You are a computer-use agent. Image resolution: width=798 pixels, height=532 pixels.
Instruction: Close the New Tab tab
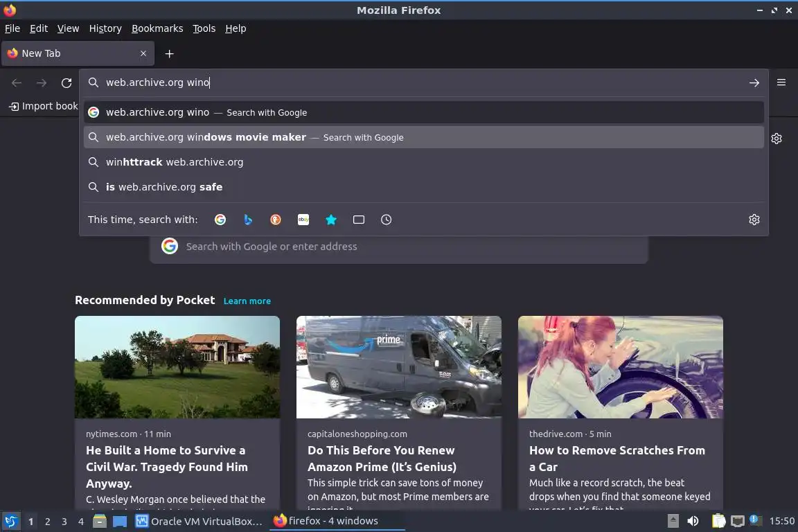143,53
